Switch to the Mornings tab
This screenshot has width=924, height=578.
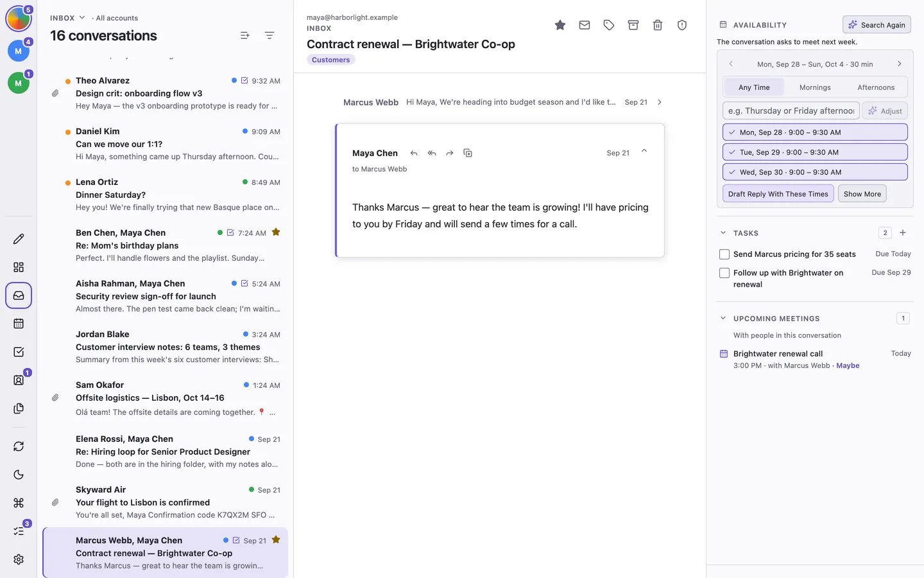815,87
